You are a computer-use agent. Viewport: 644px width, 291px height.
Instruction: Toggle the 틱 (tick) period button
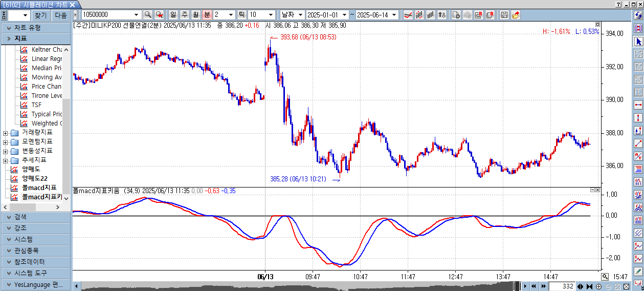[242, 15]
